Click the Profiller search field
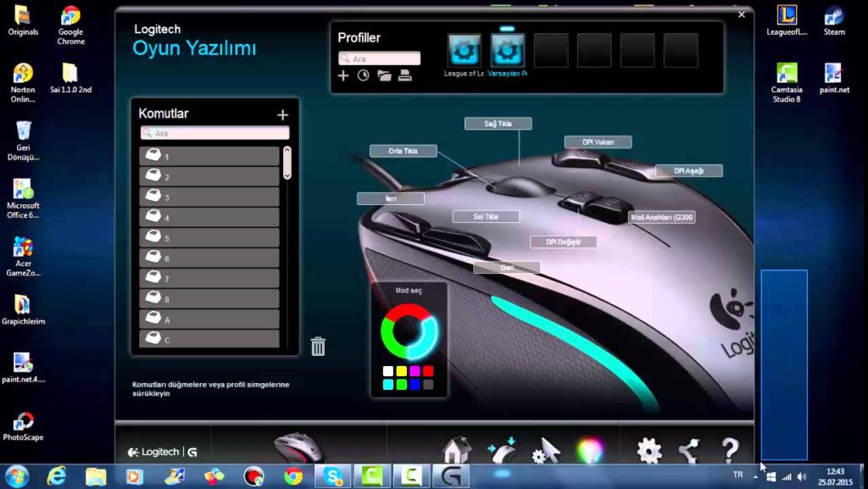 (379, 58)
